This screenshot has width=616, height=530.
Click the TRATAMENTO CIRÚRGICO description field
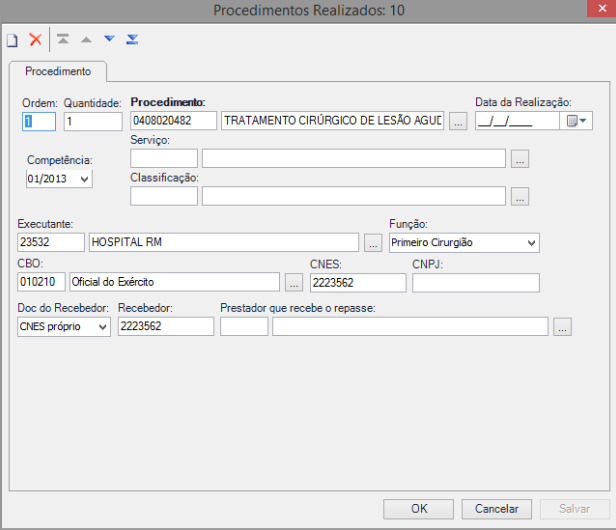point(332,121)
